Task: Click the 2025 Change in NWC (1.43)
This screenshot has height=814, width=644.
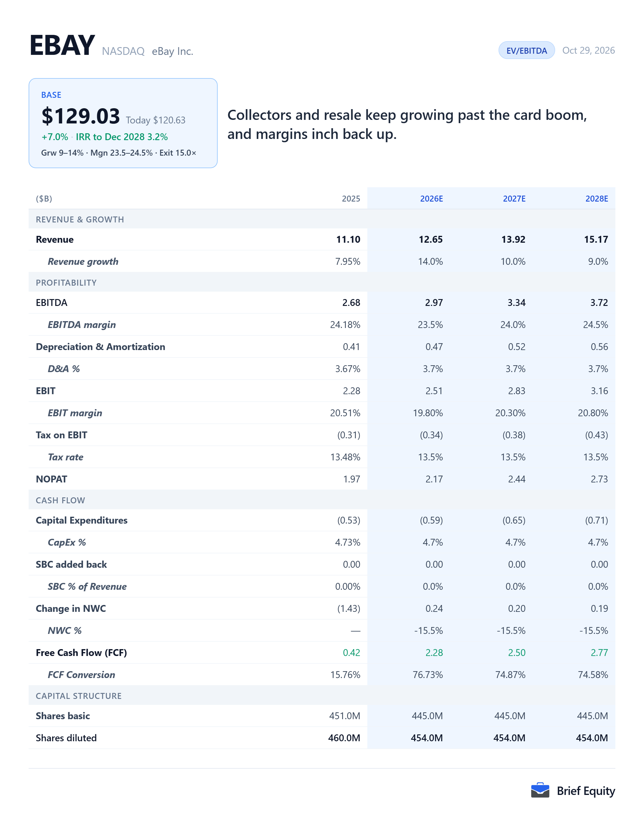Action: [349, 609]
